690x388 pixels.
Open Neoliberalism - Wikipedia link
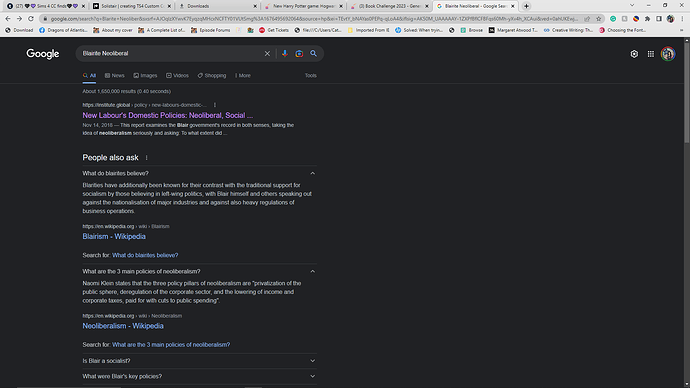point(123,326)
